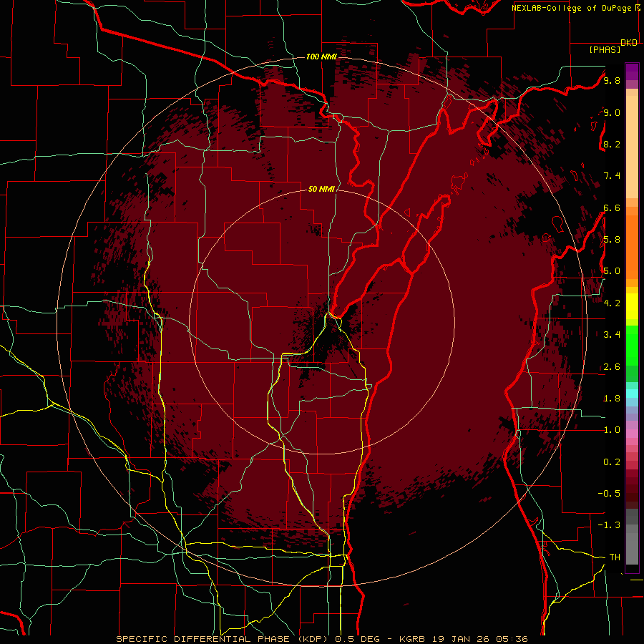Click the 7.4 scale label
This screenshot has width=644, height=644.
612,176
